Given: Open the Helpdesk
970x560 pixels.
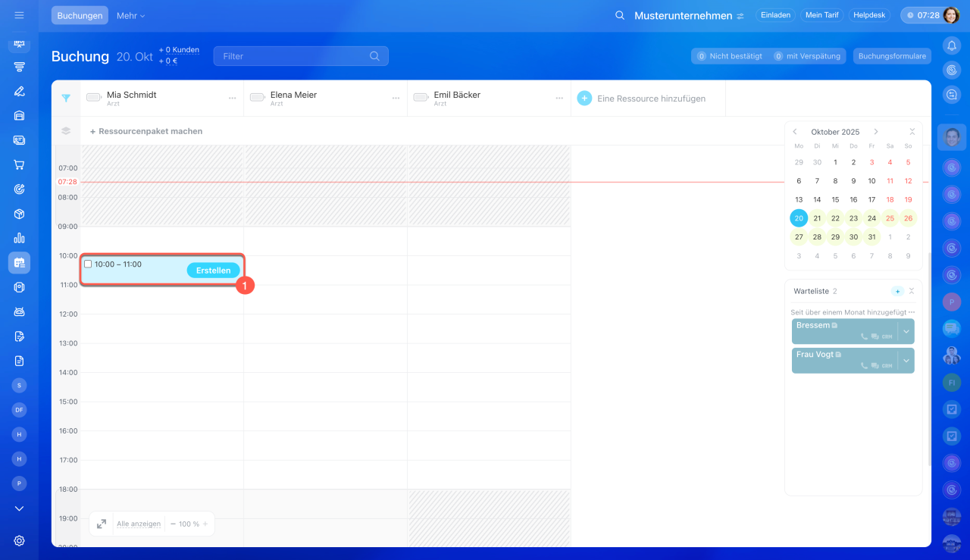Looking at the screenshot, I should [869, 15].
